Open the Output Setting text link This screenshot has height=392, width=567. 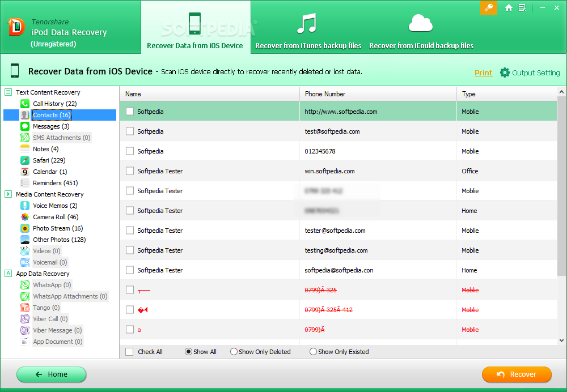(536, 73)
